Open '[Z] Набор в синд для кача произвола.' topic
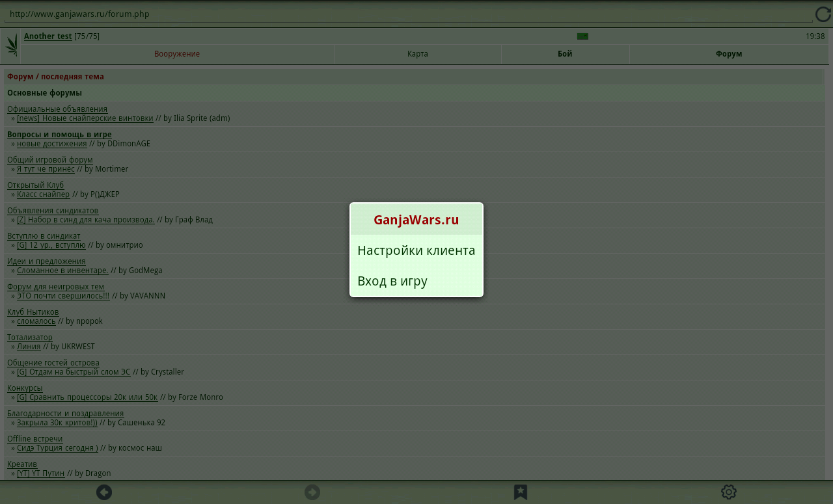 coord(86,220)
